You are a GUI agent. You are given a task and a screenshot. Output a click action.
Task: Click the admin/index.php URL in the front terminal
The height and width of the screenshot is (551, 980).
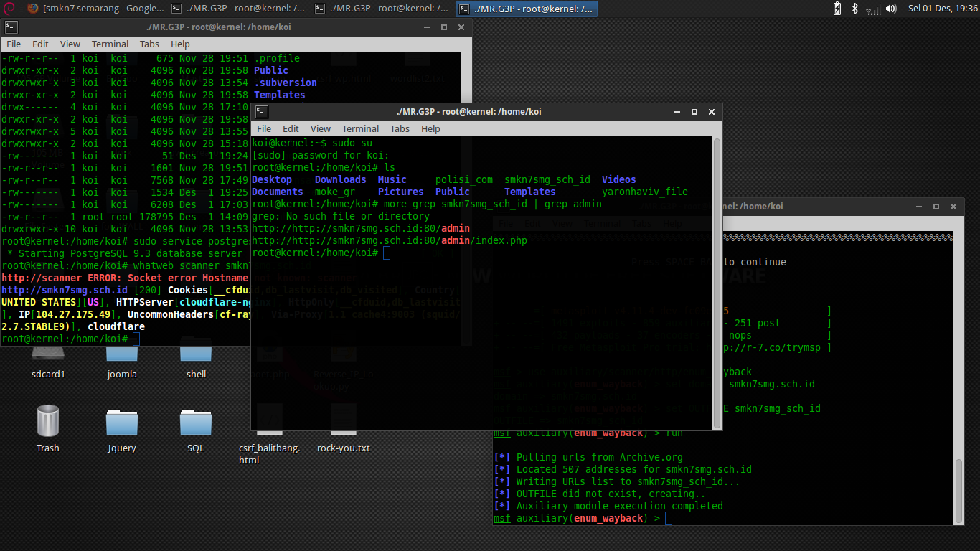[x=390, y=240]
